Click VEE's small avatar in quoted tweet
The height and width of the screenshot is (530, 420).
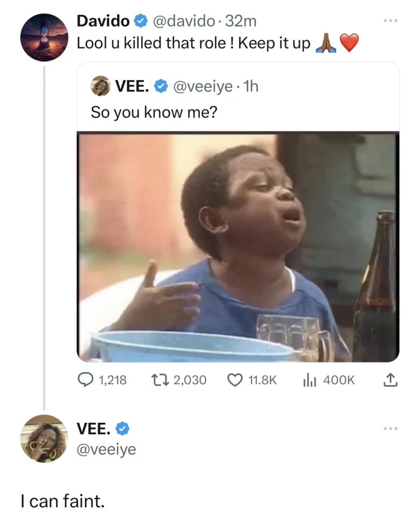pos(100,86)
